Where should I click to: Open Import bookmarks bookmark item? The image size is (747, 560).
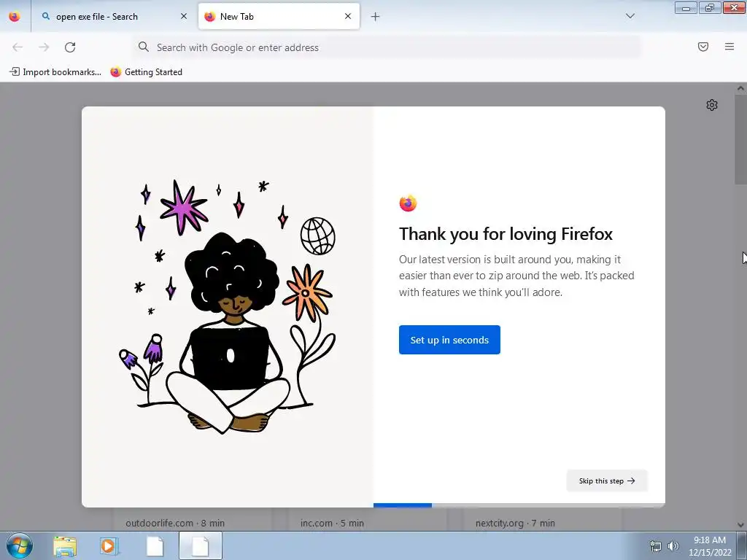[x=55, y=72]
